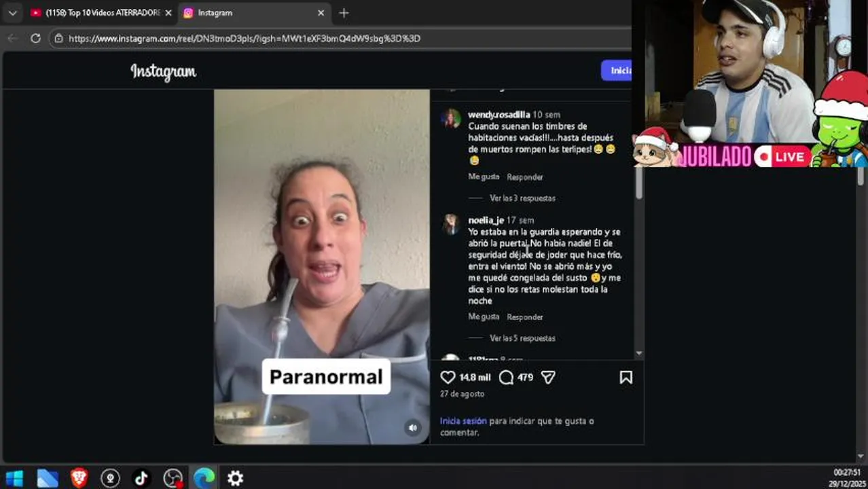The width and height of the screenshot is (868, 489).
Task: Click Responder under wendy.rosadilla's comment
Action: 525,177
